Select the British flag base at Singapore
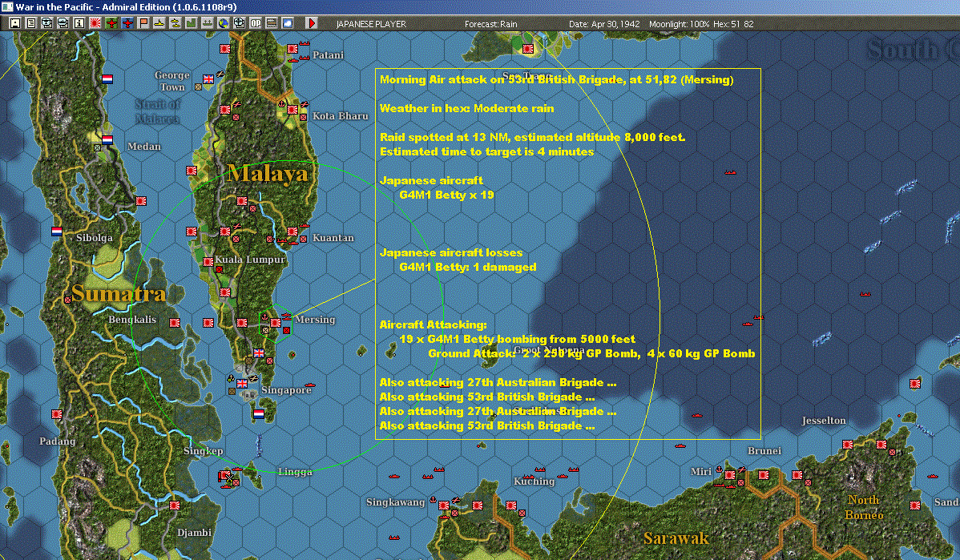 tap(243, 384)
